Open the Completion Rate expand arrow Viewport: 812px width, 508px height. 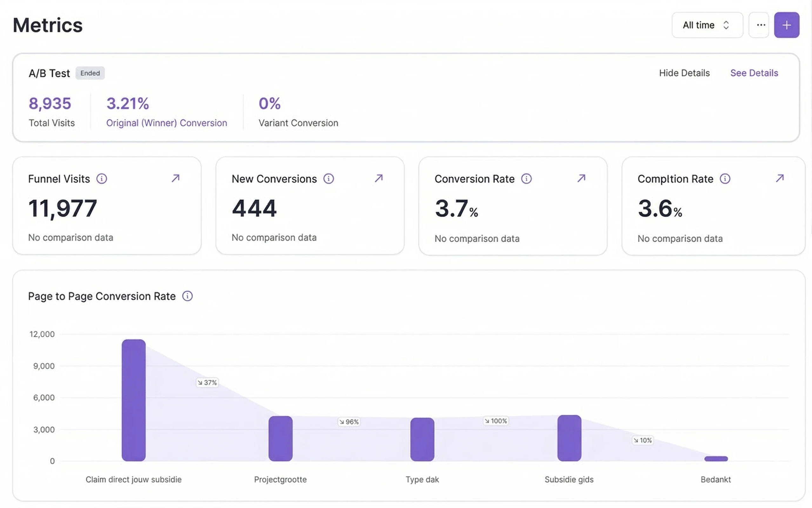779,178
